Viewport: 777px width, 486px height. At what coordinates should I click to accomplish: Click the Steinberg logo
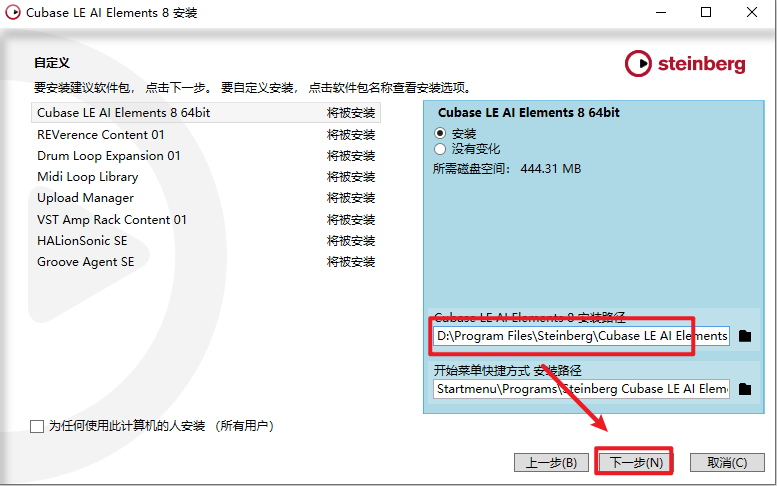click(685, 64)
